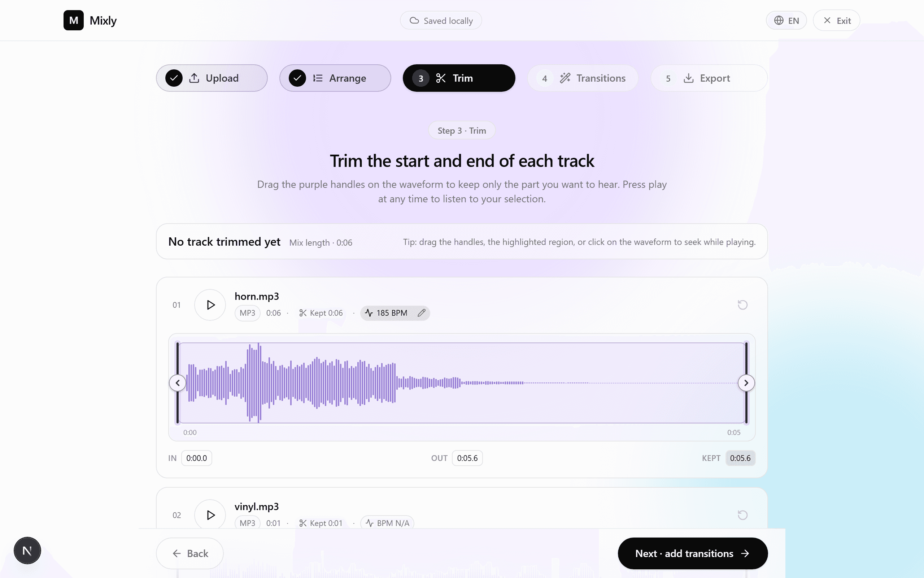Click the Arrange step checkmark icon
Viewport: 924px width, 578px height.
tap(297, 78)
